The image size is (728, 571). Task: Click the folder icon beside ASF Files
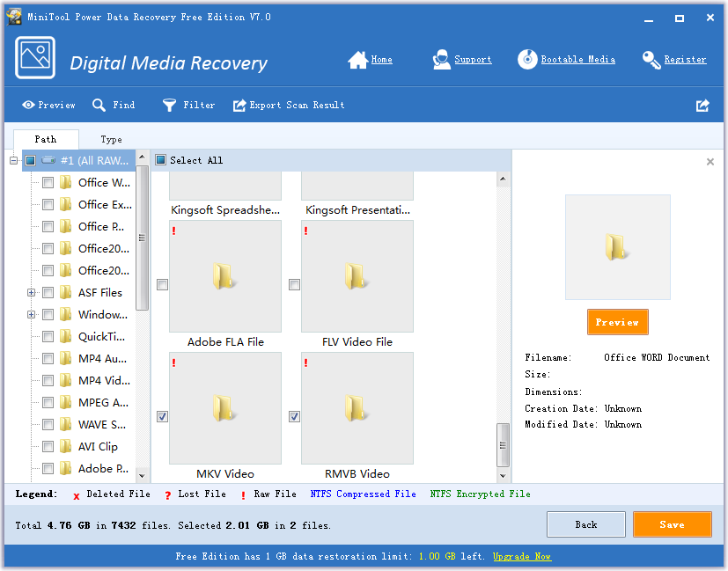tap(65, 292)
